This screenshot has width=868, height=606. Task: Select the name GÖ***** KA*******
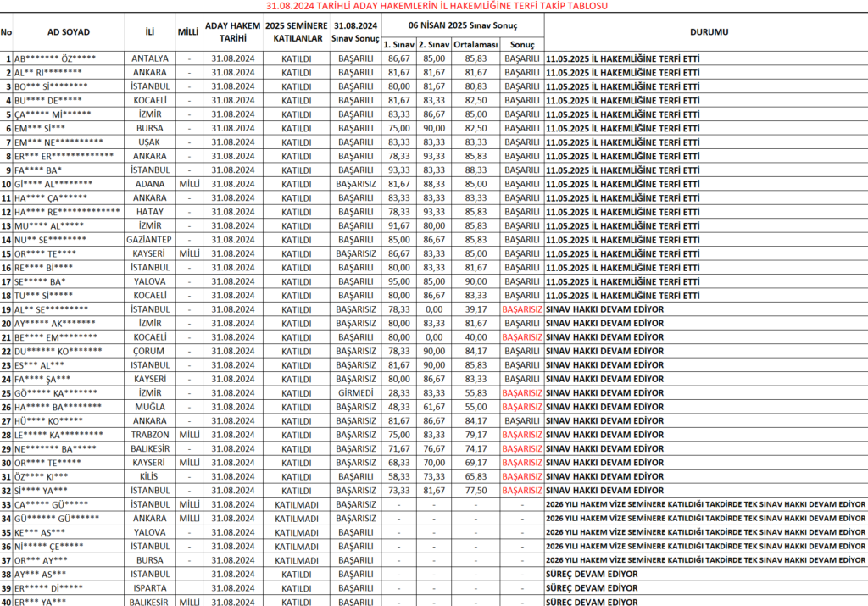click(56, 393)
